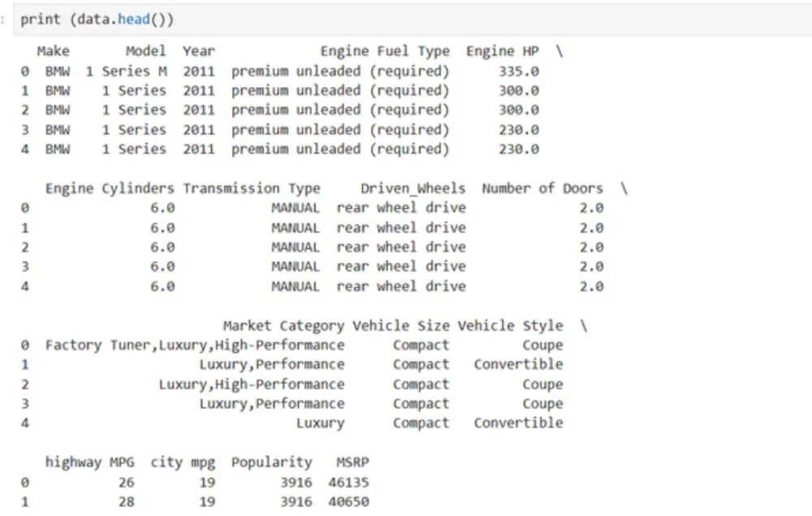812x516 pixels.
Task: Select the "1 Series M" model value
Action: coord(127,71)
